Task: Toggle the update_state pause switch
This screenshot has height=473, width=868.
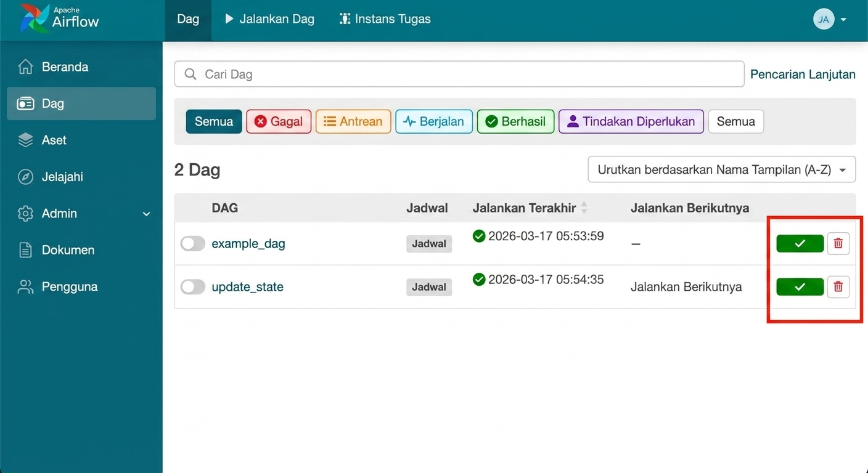Action: coord(192,287)
